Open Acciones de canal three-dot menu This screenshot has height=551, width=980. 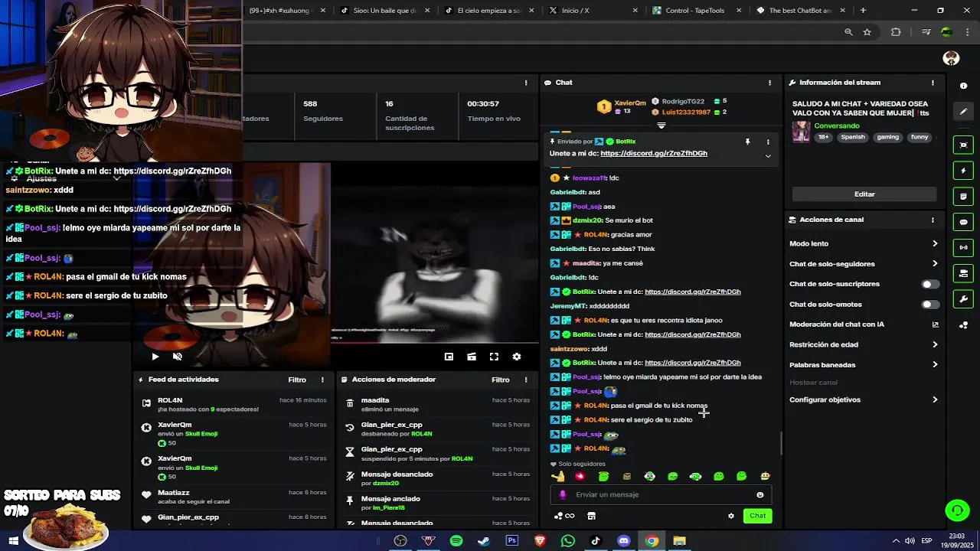click(x=933, y=220)
